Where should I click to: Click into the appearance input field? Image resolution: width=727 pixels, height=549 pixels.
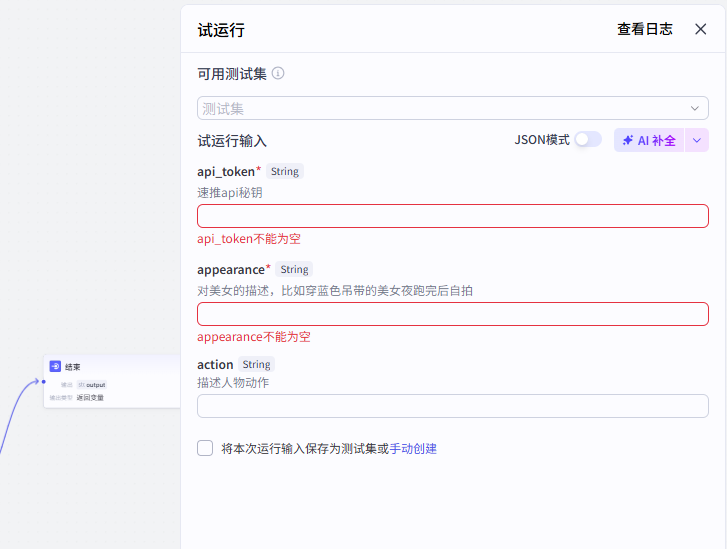tap(452, 314)
